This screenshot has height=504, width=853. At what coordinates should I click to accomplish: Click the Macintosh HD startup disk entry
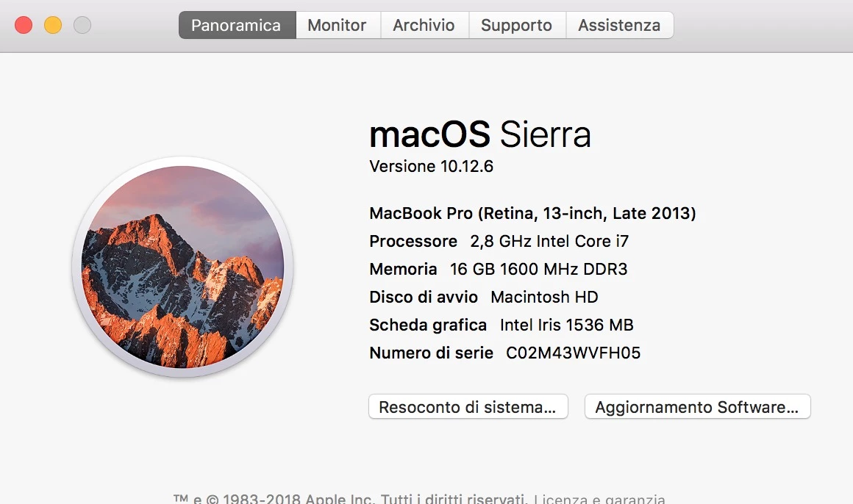tap(544, 298)
